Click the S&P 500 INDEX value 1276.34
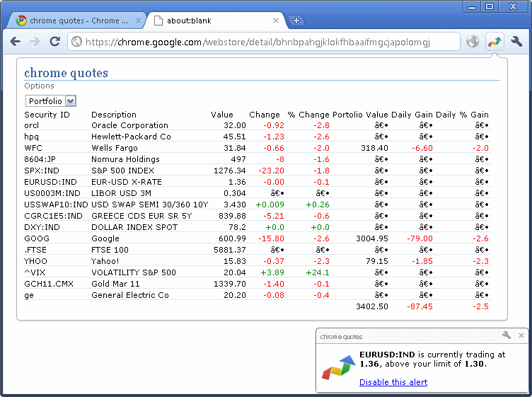 point(230,171)
